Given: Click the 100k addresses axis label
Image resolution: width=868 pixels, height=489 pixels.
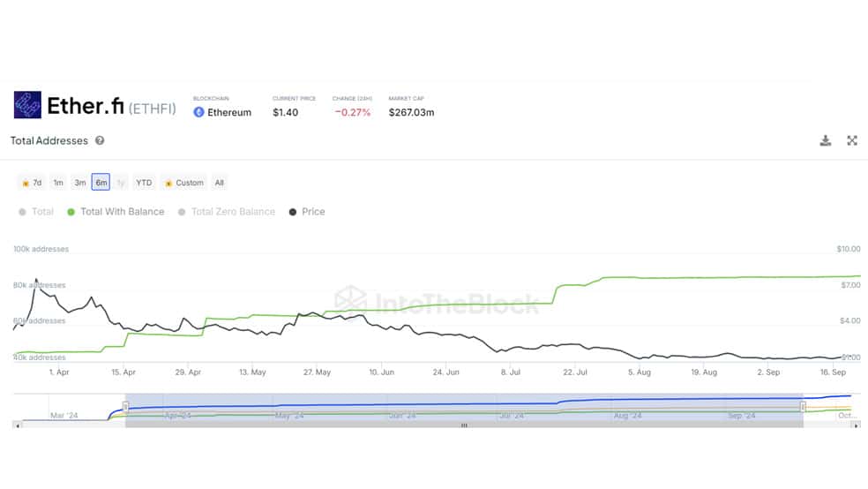Looking at the screenshot, I should point(41,249).
